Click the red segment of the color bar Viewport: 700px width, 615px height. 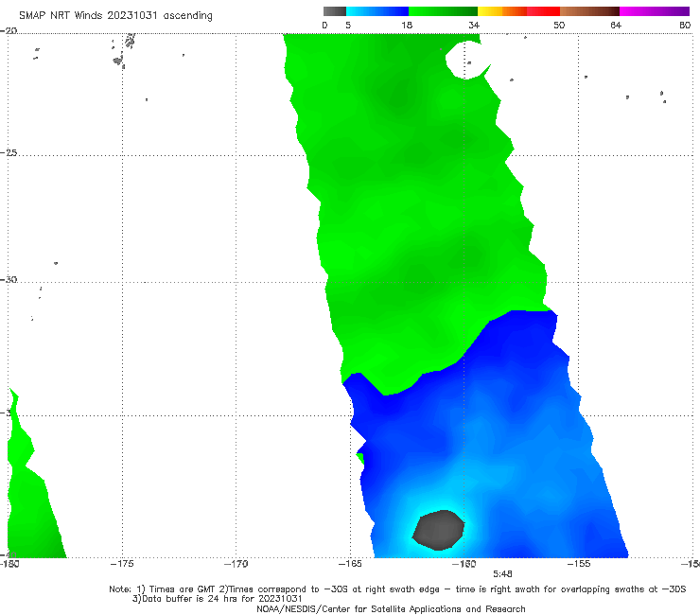[543, 11]
